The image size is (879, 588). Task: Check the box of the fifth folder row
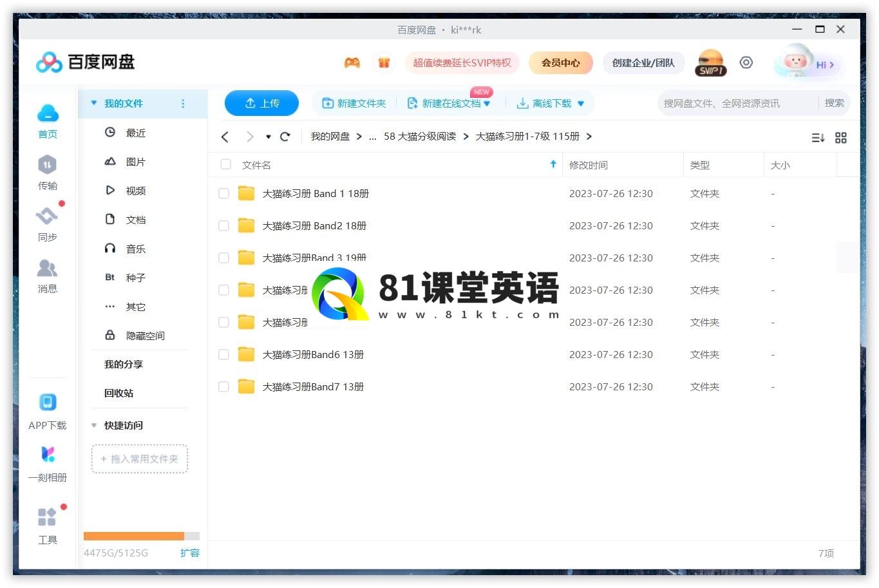pyautogui.click(x=223, y=322)
